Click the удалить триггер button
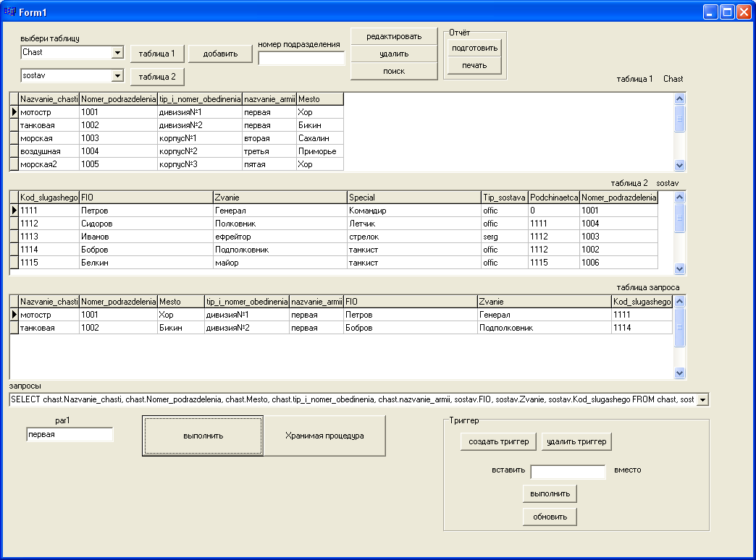The image size is (756, 560). 576,441
